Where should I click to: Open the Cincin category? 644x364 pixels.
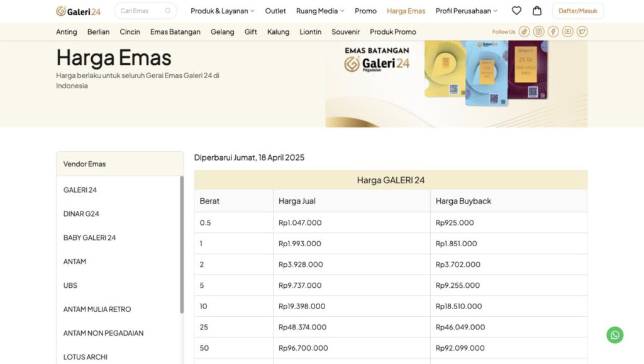point(130,31)
